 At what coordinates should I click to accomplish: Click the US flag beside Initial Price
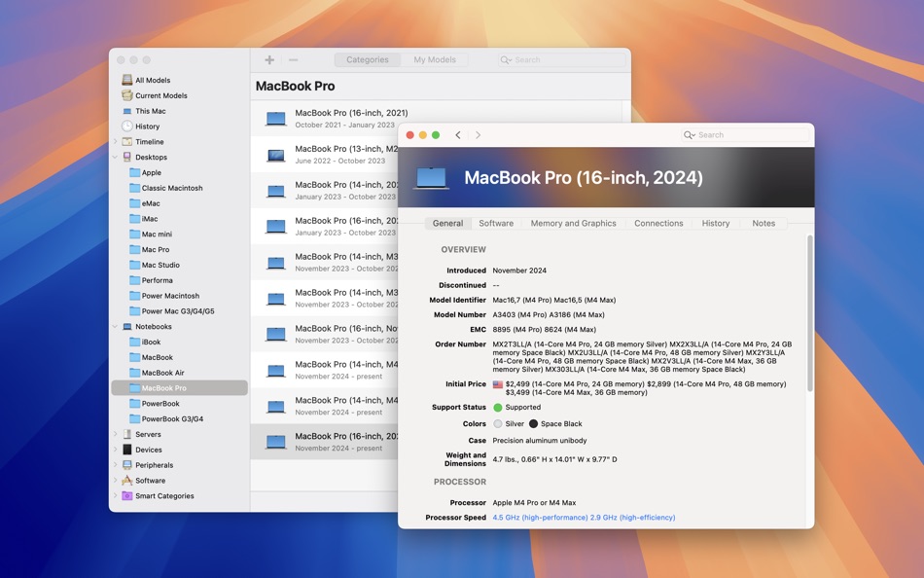coord(498,384)
